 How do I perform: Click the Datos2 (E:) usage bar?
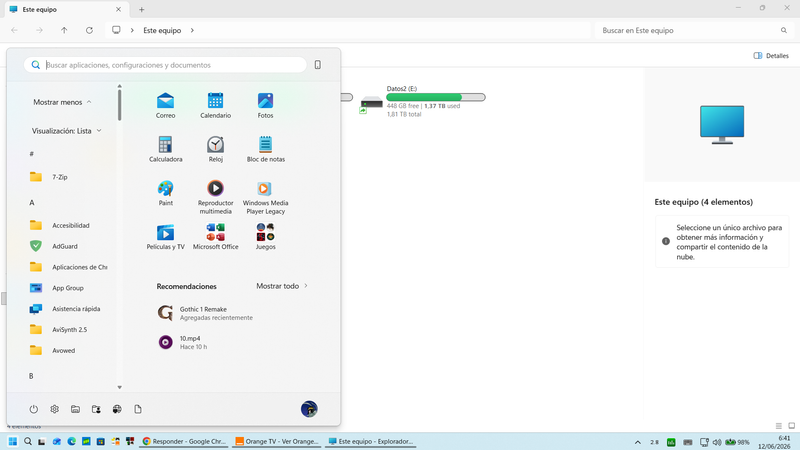tap(436, 97)
